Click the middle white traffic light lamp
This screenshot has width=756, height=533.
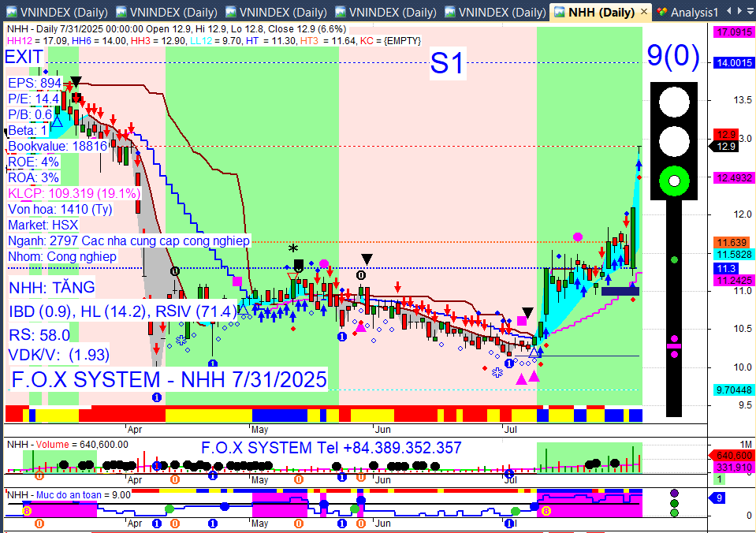point(673,141)
